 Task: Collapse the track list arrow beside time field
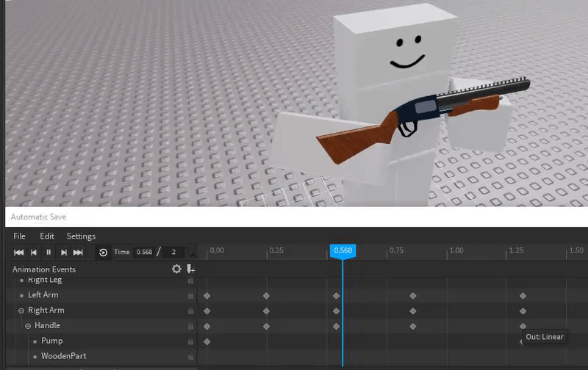[x=193, y=255]
